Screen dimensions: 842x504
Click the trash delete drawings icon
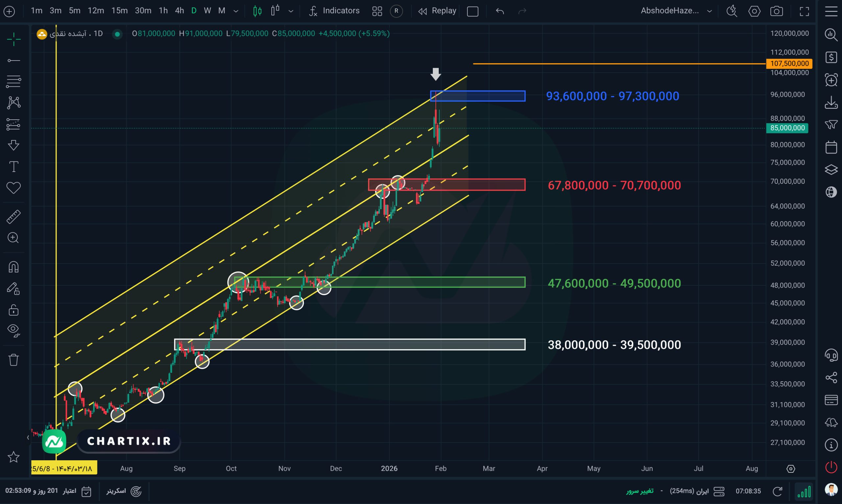(13, 360)
